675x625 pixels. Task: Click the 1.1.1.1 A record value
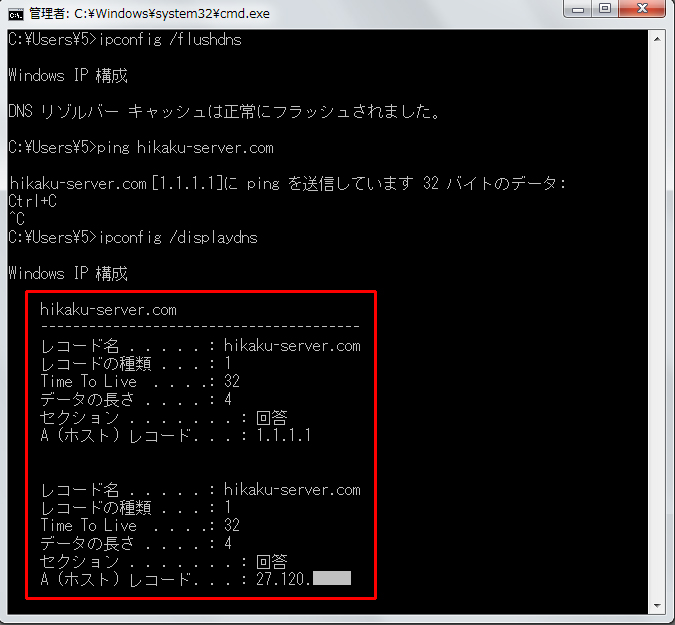tap(284, 435)
